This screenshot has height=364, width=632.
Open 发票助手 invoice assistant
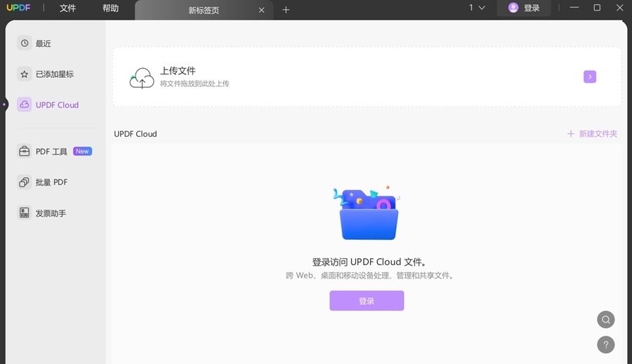coord(41,213)
